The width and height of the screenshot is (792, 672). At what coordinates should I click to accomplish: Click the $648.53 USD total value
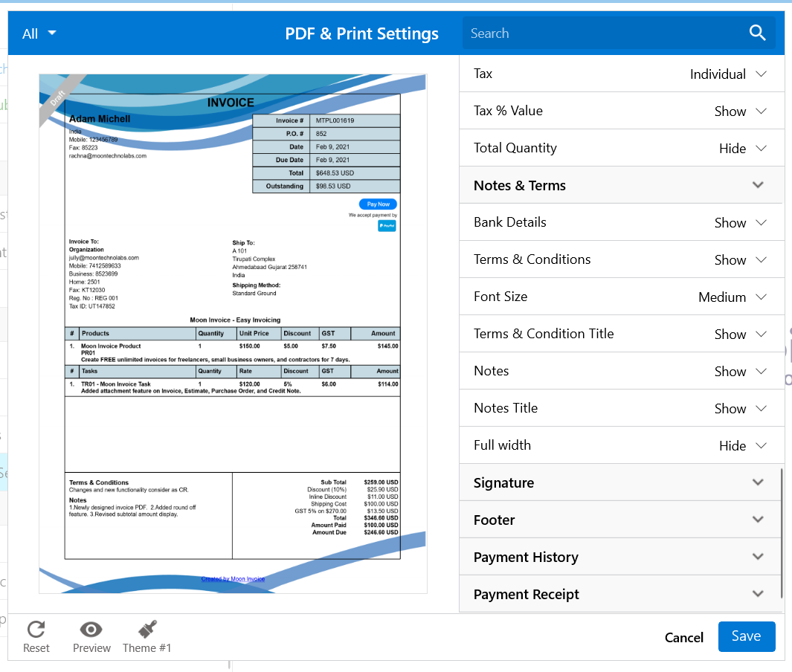335,173
